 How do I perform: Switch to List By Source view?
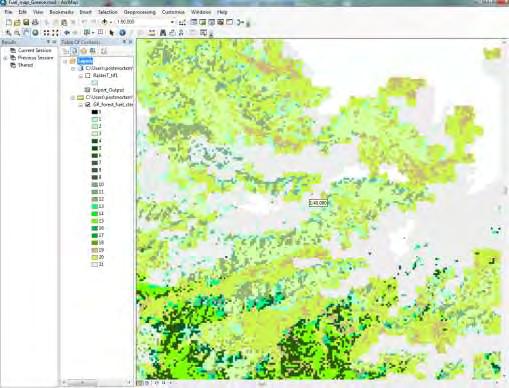tap(75, 51)
